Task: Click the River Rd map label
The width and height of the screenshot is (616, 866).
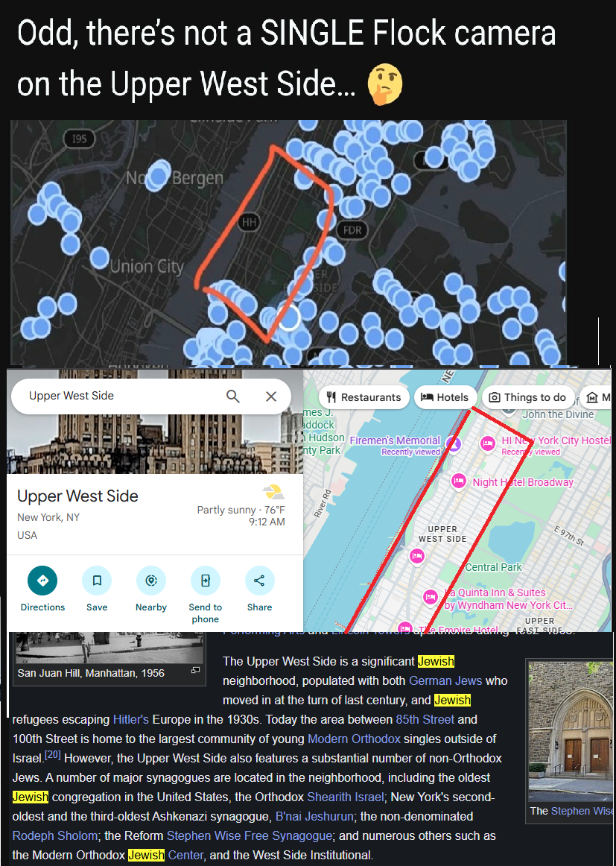Action: 322,503
